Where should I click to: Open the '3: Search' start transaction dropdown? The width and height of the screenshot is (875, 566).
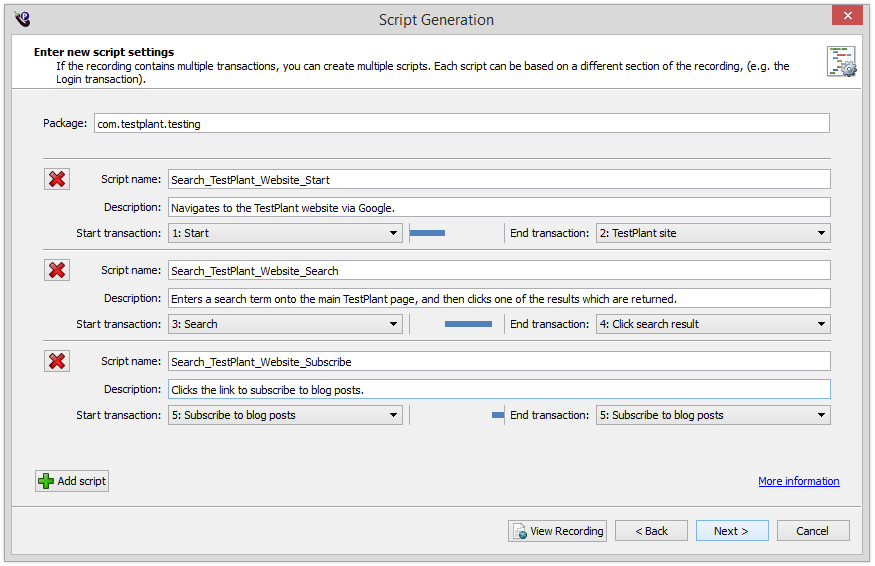click(285, 324)
